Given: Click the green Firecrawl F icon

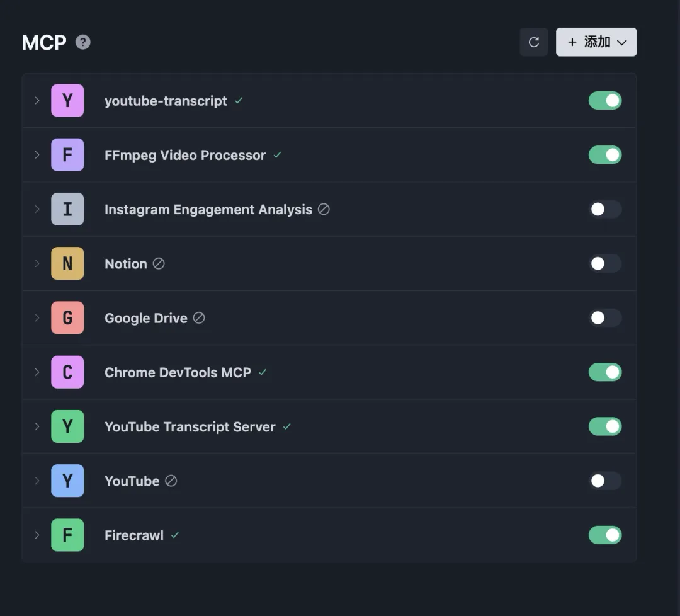Looking at the screenshot, I should pos(67,535).
